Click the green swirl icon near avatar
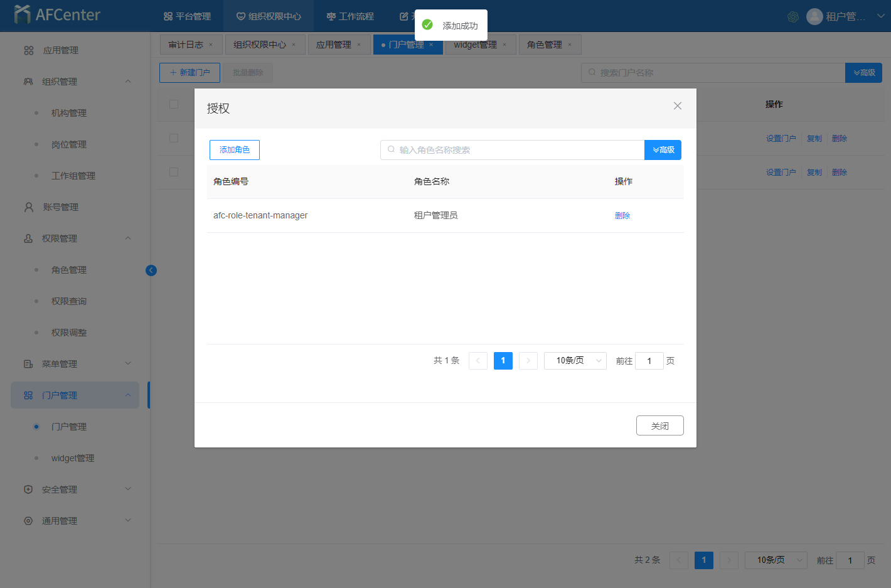 [x=793, y=17]
